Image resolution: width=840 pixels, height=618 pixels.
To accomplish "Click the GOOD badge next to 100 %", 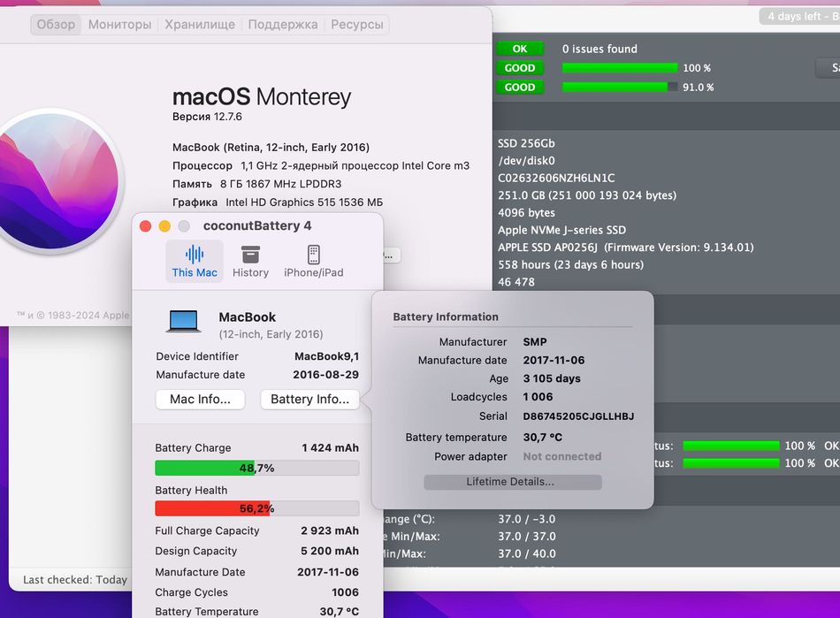I will [520, 68].
